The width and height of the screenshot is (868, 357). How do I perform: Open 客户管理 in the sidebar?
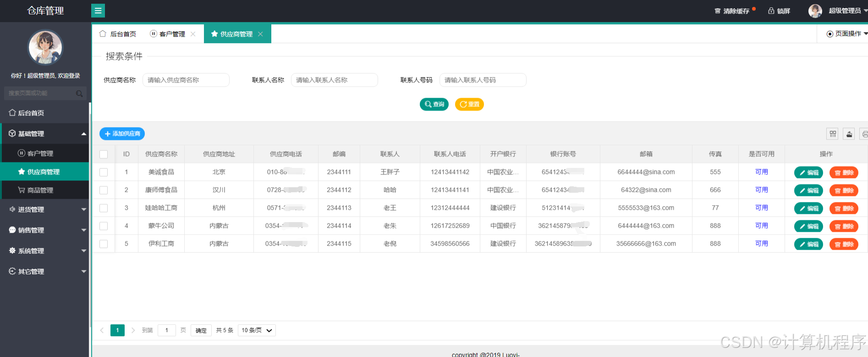(45, 153)
